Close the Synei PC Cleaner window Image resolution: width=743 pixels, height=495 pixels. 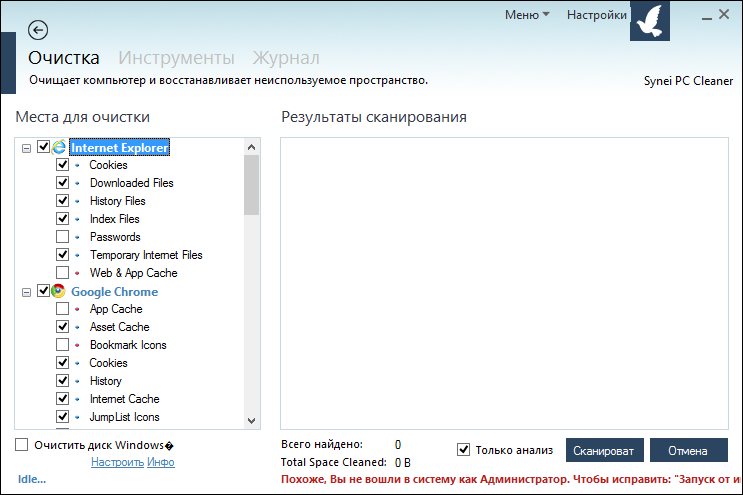[x=724, y=15]
